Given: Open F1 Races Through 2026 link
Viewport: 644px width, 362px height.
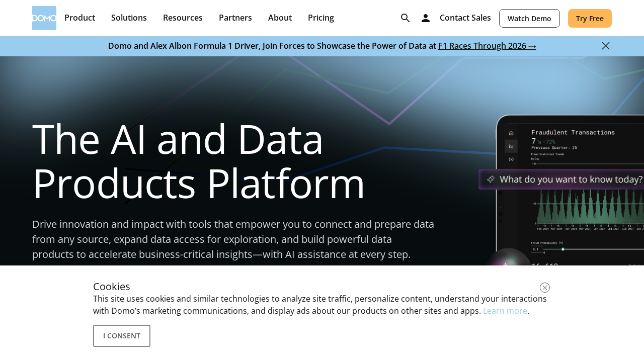Looking at the screenshot, I should point(486,45).
